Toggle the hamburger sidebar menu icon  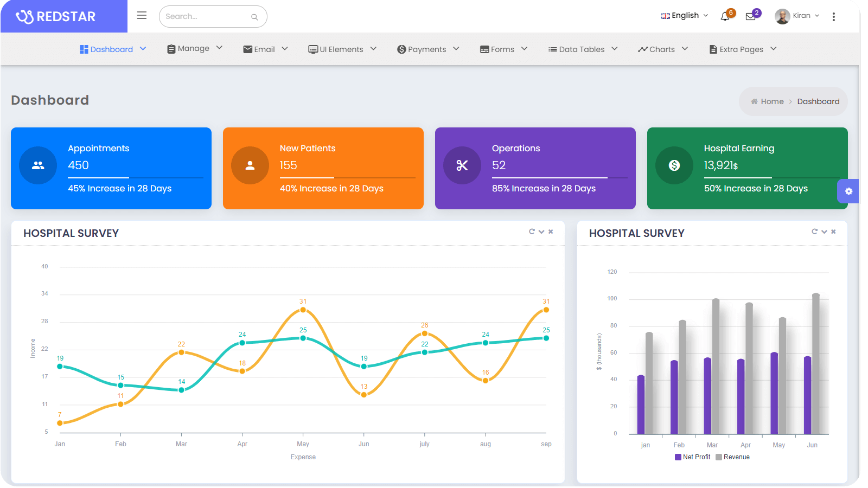point(142,16)
